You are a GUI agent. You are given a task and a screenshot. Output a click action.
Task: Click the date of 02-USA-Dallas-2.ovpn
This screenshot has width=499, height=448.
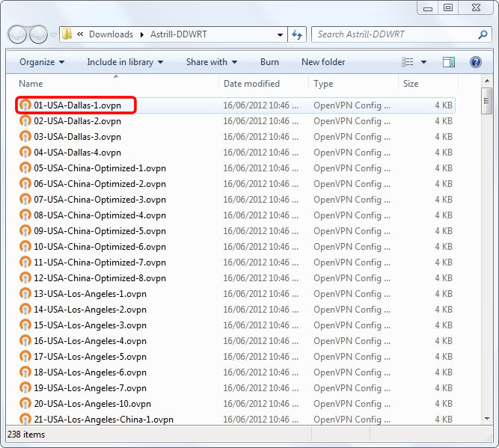260,121
